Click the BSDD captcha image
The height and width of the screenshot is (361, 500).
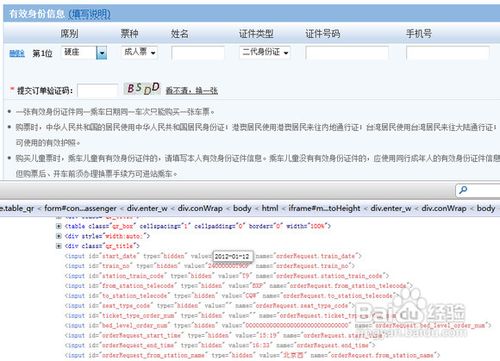[x=142, y=89]
